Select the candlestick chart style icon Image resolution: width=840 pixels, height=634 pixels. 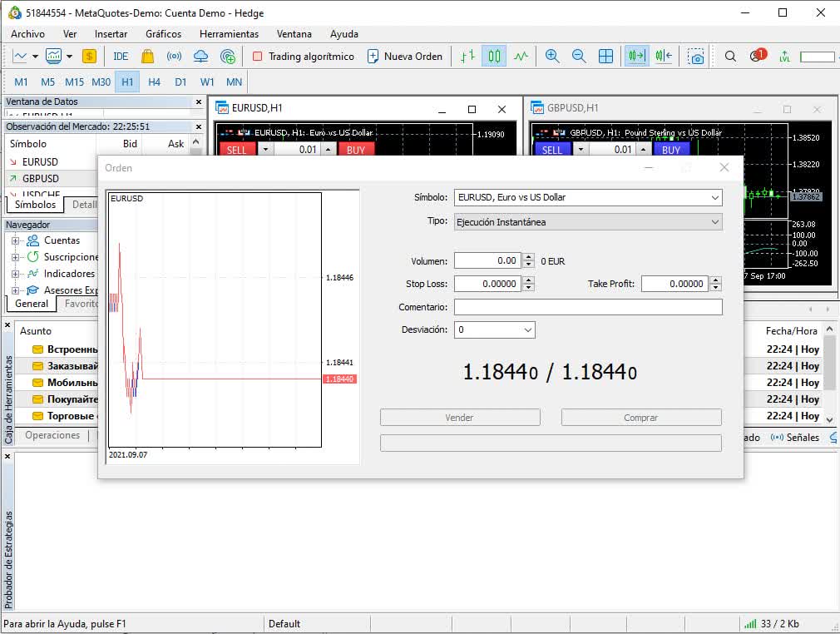coord(494,57)
